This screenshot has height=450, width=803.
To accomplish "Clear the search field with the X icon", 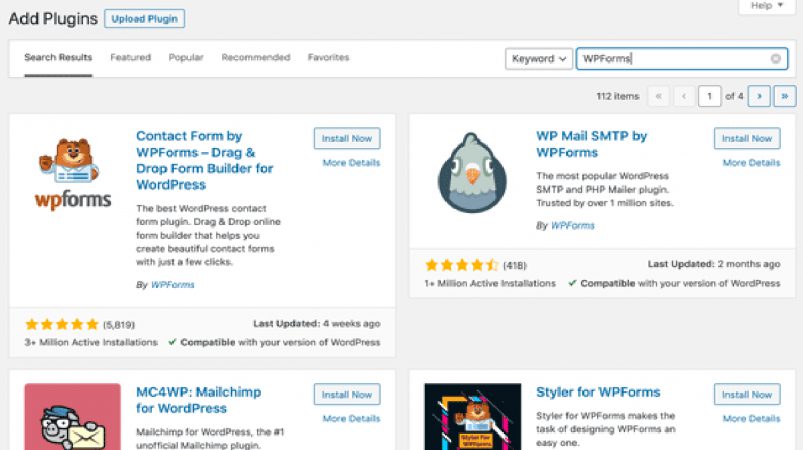I will click(776, 59).
